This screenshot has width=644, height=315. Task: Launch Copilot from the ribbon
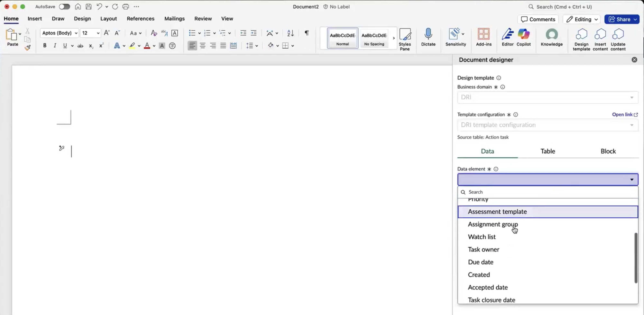(x=524, y=37)
